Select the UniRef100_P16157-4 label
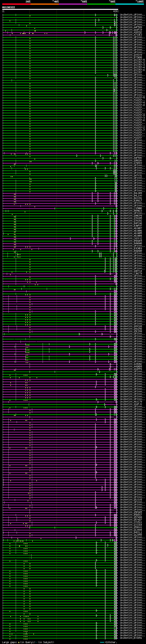The width and height of the screenshot is (146, 644). (132, 103)
